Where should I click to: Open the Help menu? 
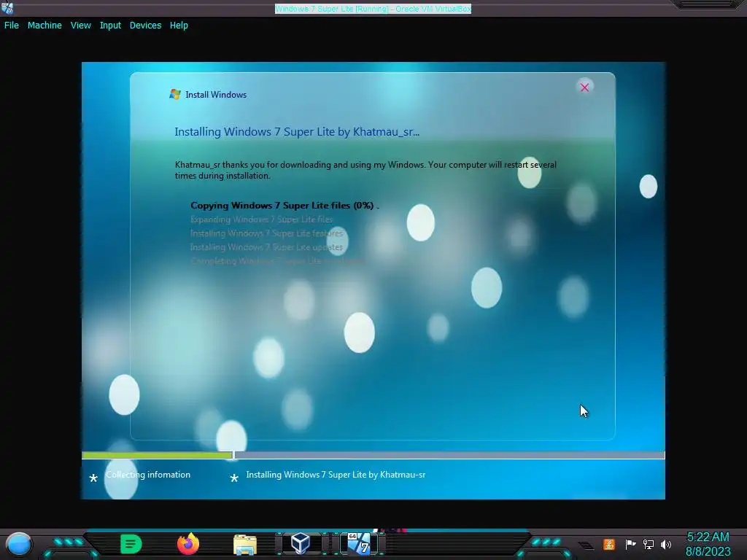(x=179, y=26)
